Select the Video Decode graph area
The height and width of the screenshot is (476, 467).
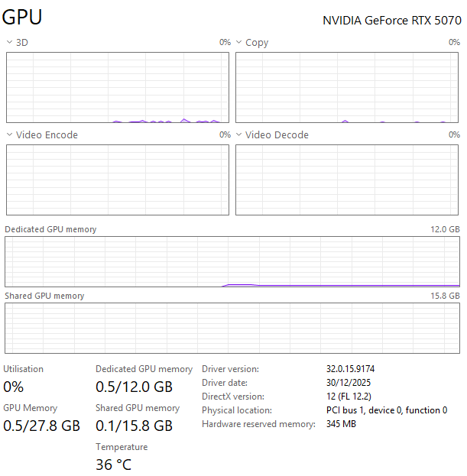click(x=348, y=180)
